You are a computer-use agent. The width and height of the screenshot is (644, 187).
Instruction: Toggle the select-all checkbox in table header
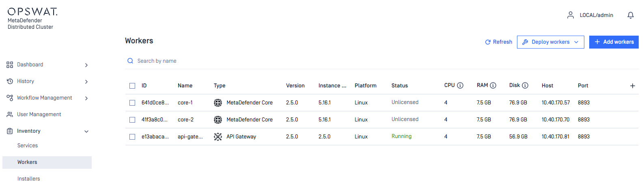click(x=132, y=86)
